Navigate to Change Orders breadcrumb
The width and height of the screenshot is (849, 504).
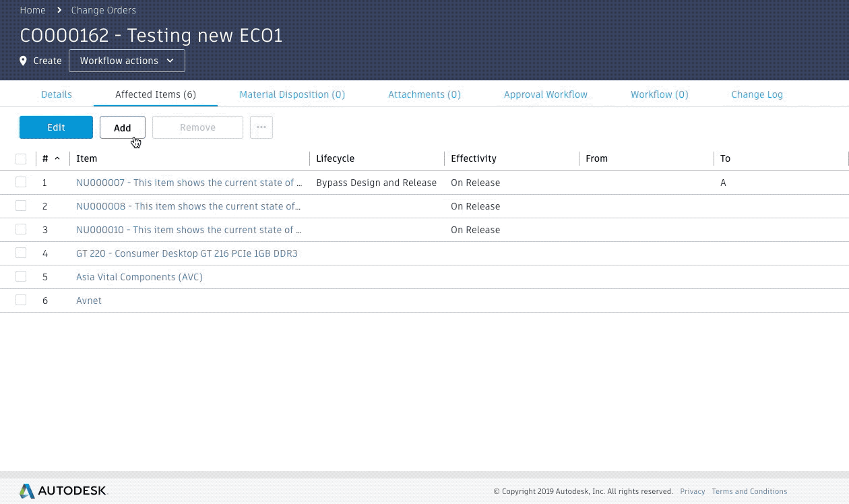coord(104,10)
